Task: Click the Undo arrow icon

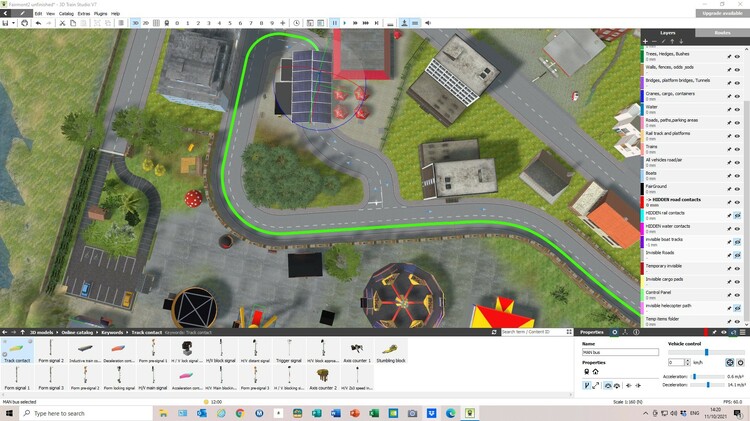Action: (x=37, y=22)
